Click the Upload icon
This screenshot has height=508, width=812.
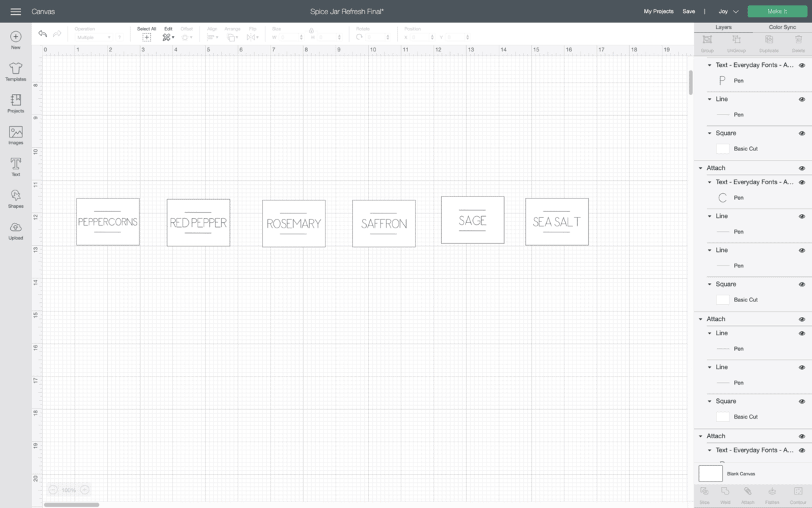coord(16,227)
